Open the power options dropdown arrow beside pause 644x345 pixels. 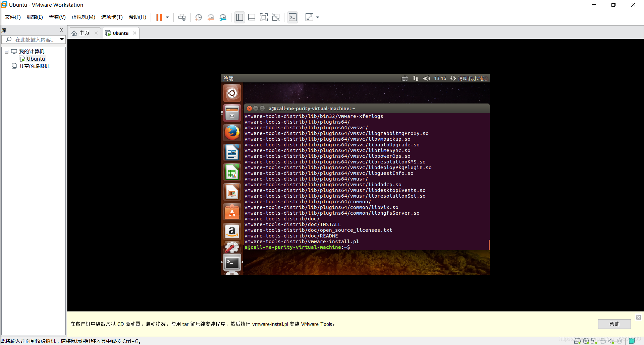pyautogui.click(x=167, y=17)
